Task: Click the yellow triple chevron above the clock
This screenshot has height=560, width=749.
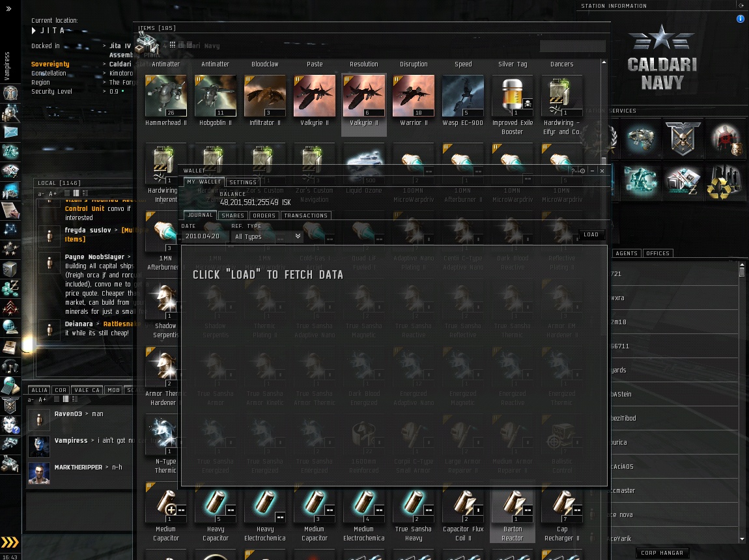Action: point(10,542)
